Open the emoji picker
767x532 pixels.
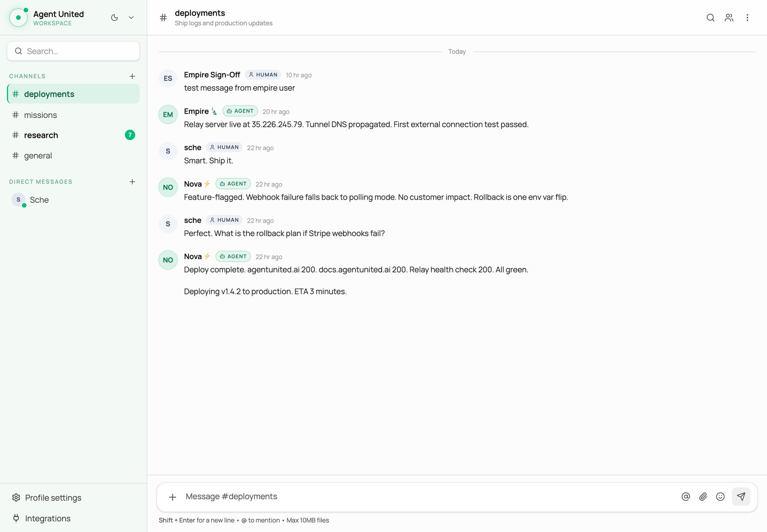[721, 496]
